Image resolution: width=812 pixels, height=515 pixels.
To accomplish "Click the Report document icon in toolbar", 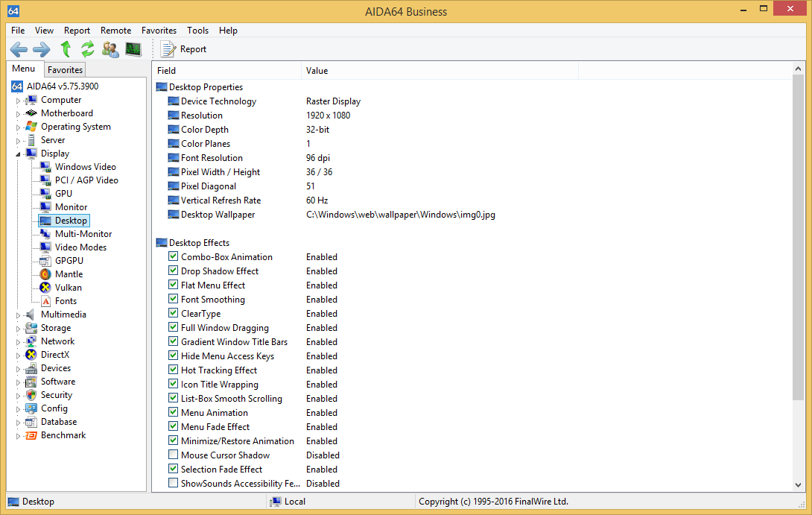I will point(168,49).
